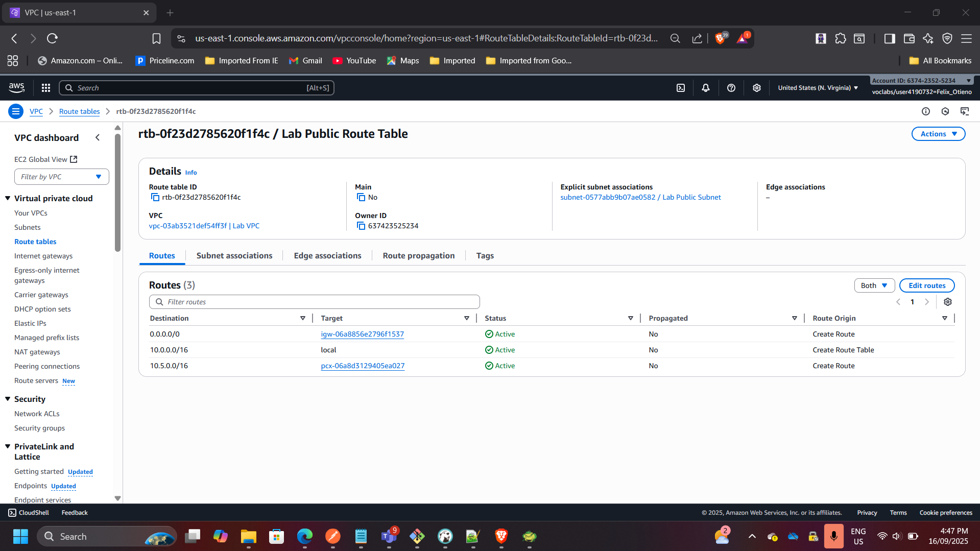Viewport: 980px width, 551px height.
Task: Click the sidebar vertical scrollbar
Action: (117, 194)
